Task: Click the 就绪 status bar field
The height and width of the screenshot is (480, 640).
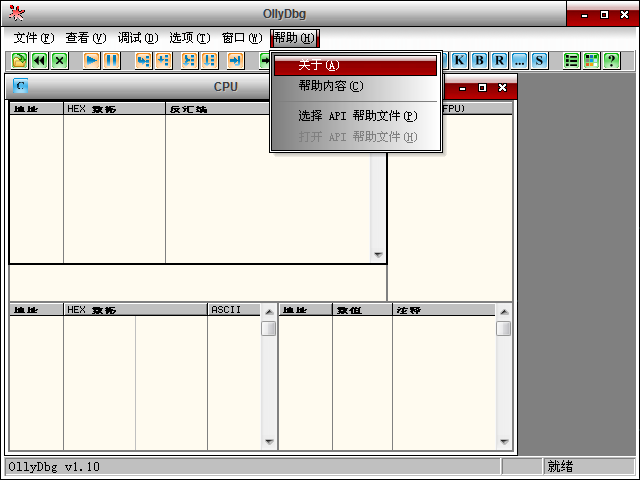Action: (x=589, y=466)
